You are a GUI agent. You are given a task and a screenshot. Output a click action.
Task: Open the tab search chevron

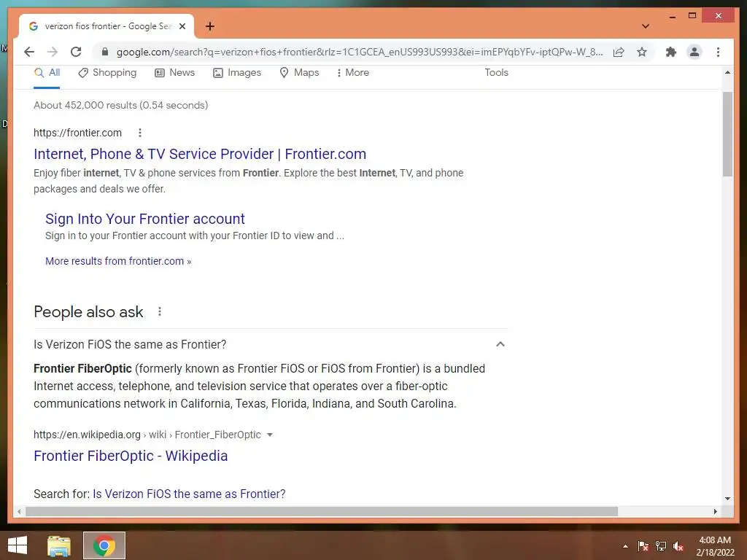646,26
